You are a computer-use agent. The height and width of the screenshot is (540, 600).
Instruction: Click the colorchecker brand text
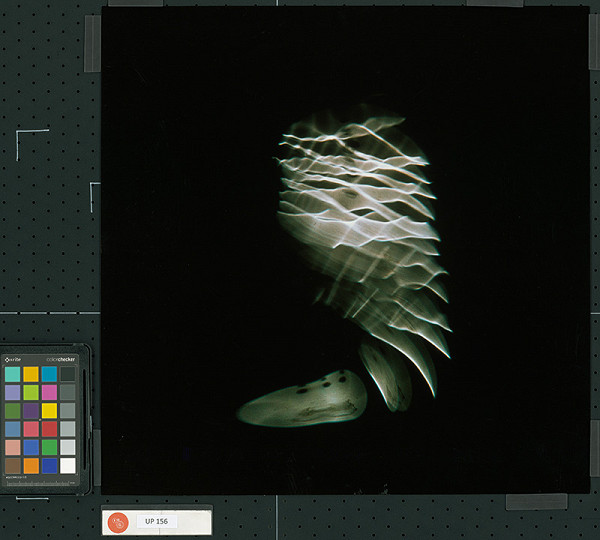(60, 358)
